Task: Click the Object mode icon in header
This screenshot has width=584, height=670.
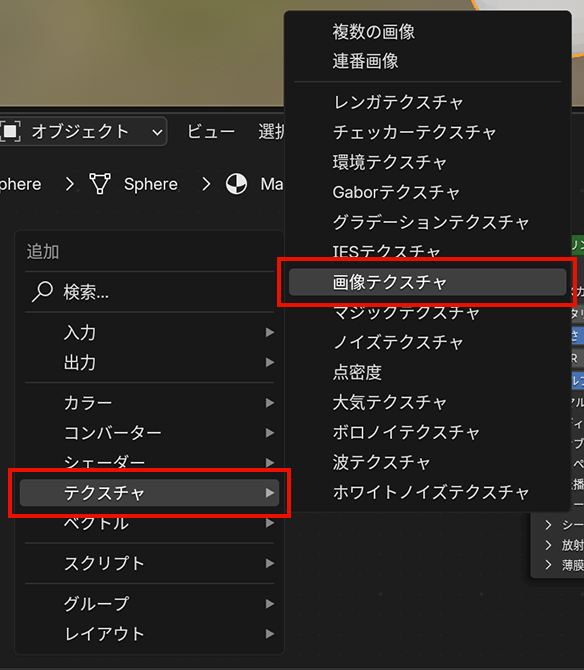Action: coord(10,132)
